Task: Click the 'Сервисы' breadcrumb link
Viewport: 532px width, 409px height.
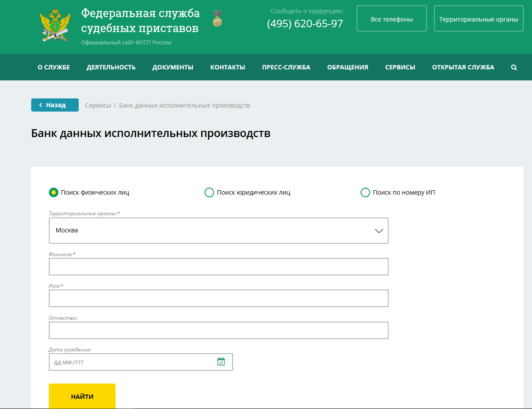Action: [98, 105]
